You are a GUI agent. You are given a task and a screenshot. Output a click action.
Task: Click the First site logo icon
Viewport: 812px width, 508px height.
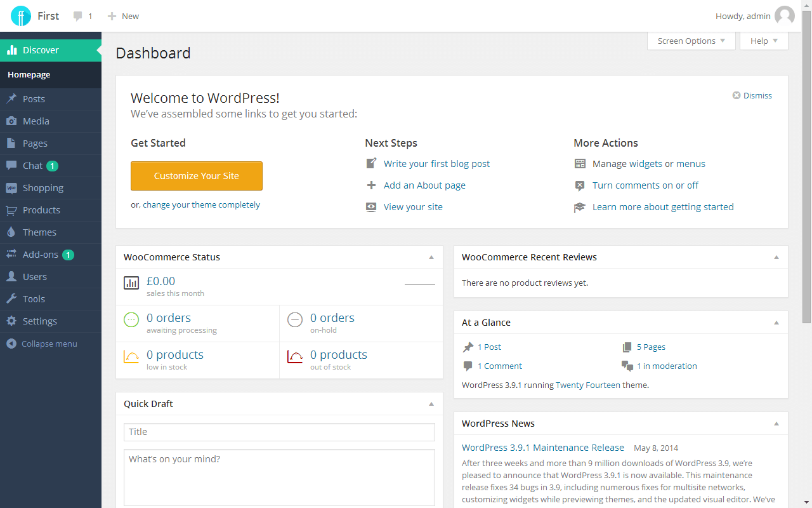point(21,16)
